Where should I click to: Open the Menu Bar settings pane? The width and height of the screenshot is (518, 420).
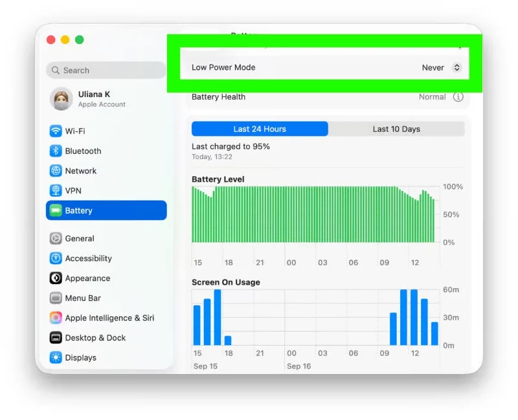pyautogui.click(x=83, y=298)
